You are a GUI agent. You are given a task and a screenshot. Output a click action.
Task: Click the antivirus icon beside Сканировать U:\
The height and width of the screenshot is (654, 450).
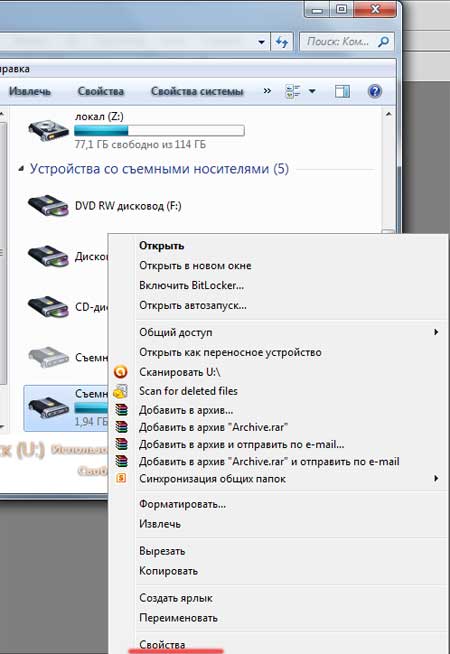(x=120, y=372)
